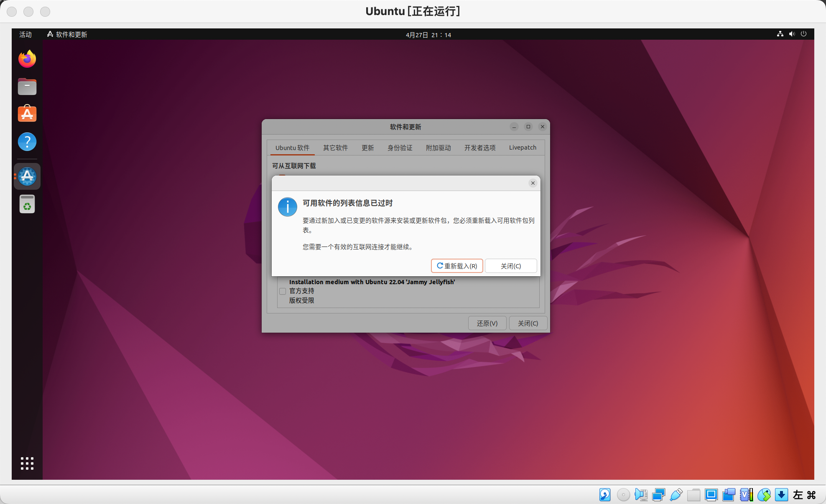This screenshot has width=826, height=504.
Task: Click VirtualBox display indicator icon
Action: pos(711,495)
